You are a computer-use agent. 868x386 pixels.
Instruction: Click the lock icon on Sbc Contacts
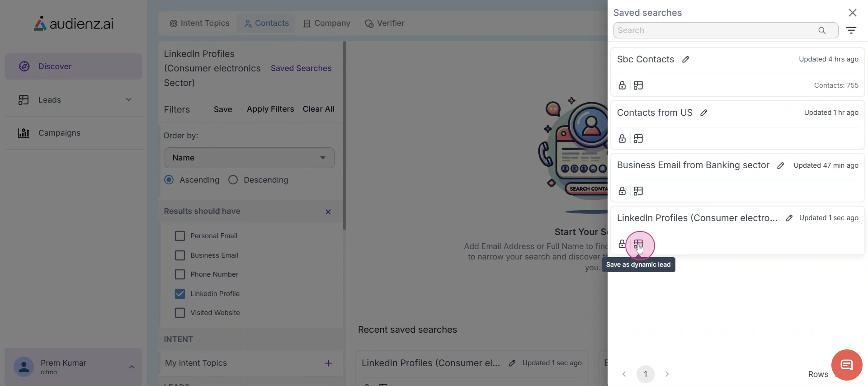tap(622, 85)
